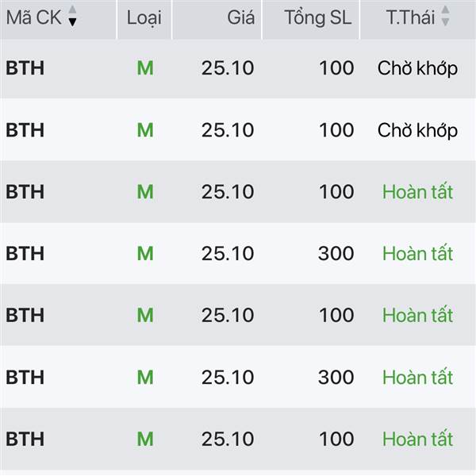Screen dimensions: 476x476
Task: Click the second row's Chờ khớp status
Action: click(x=417, y=130)
